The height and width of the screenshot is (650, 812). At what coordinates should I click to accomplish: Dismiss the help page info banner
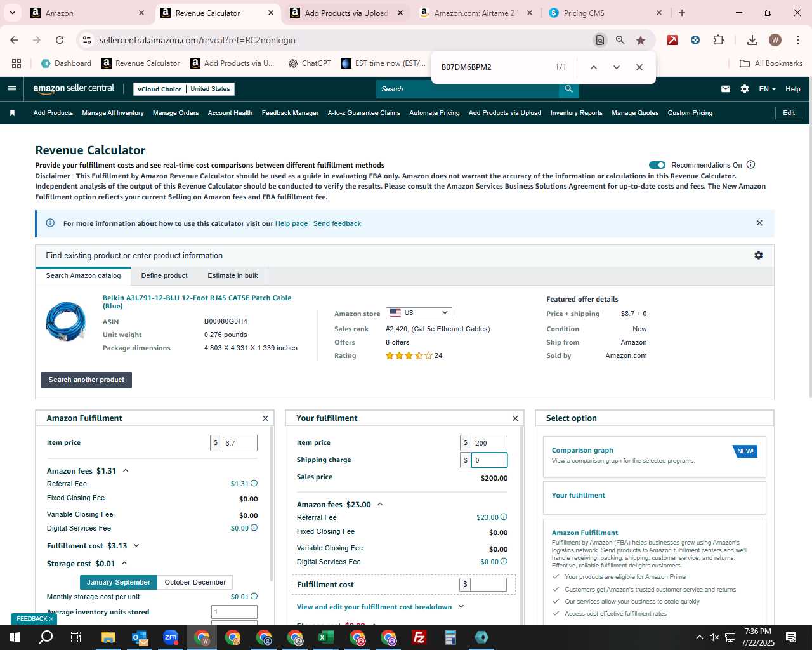tap(759, 223)
